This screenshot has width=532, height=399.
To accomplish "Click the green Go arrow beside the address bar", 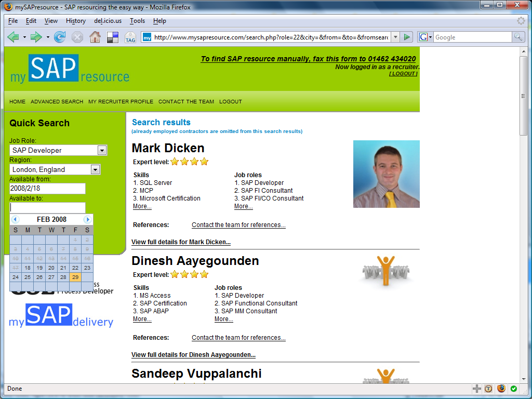I will coord(406,37).
